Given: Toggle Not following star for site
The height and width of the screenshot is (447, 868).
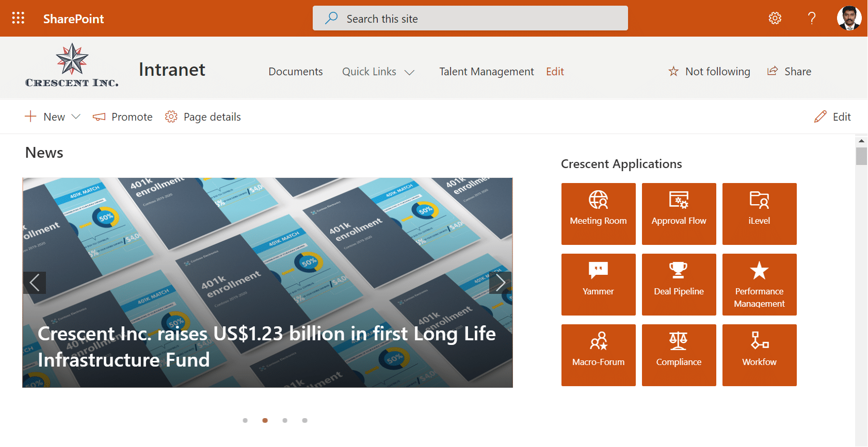Looking at the screenshot, I should [709, 72].
